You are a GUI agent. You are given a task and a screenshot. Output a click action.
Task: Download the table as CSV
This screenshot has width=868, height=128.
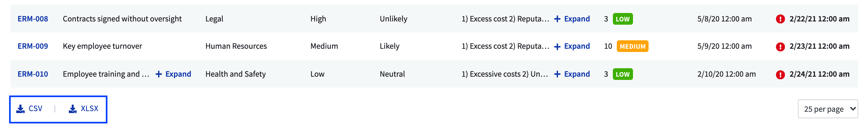[29, 109]
